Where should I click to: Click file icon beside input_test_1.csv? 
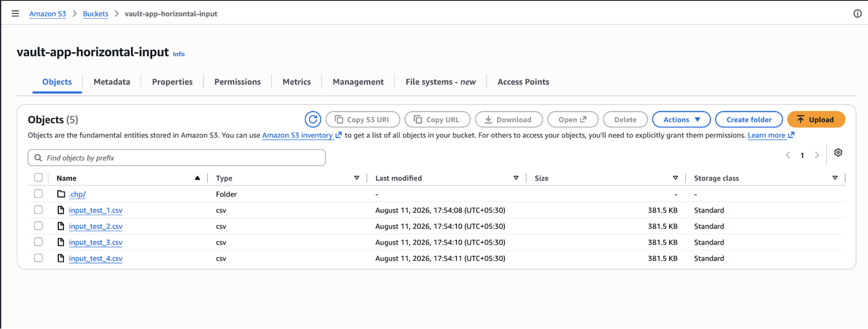click(x=61, y=210)
